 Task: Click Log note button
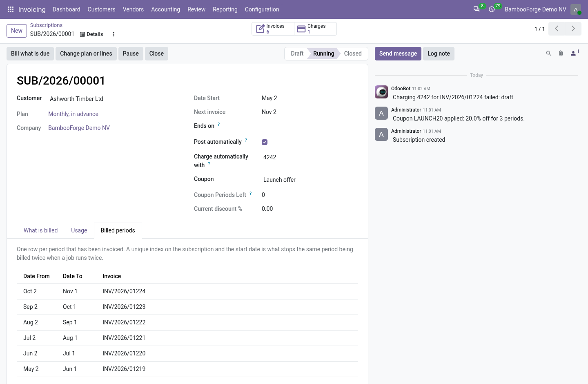[439, 54]
